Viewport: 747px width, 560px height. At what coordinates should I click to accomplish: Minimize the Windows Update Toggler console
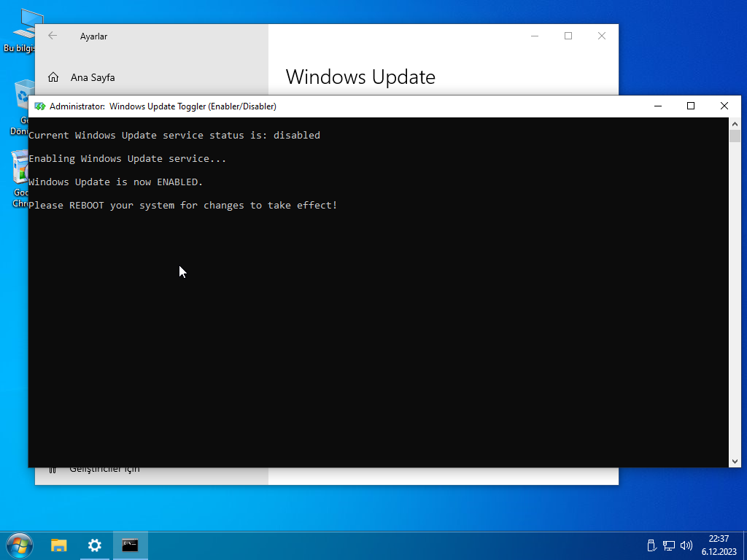pyautogui.click(x=658, y=106)
